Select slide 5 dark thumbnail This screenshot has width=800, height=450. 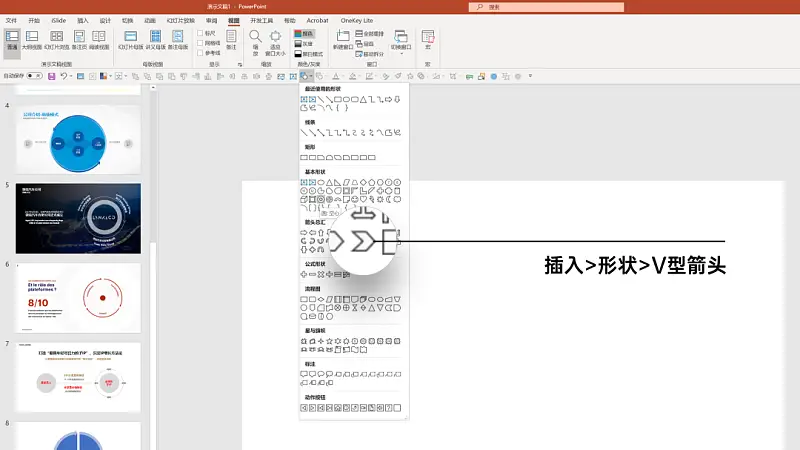pos(78,218)
